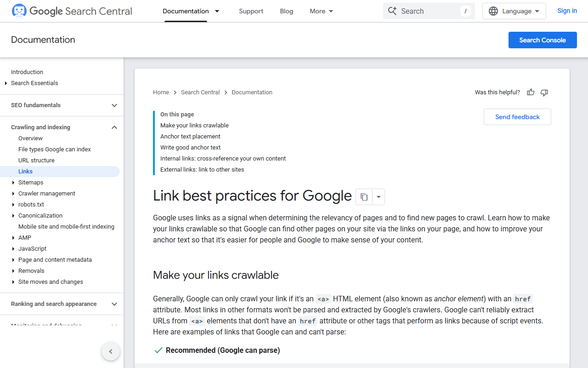The height and width of the screenshot is (368, 588).
Task: Click the thumbs up helpful icon
Action: 531,92
